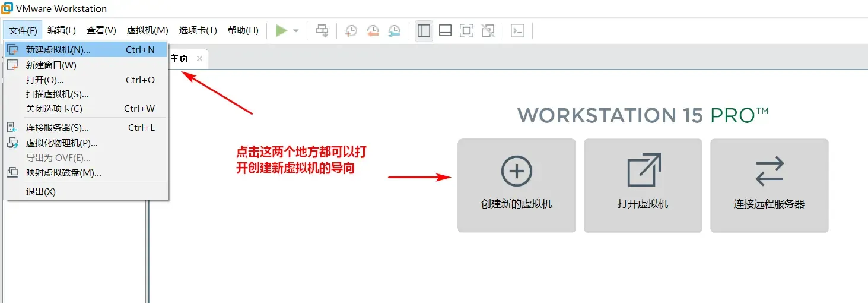Select 关闭选项卡(C) menu entry
This screenshot has width=868, height=303.
(86, 108)
